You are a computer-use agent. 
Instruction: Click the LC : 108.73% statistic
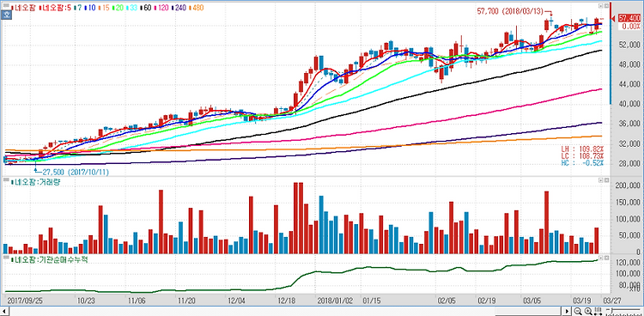pos(582,156)
